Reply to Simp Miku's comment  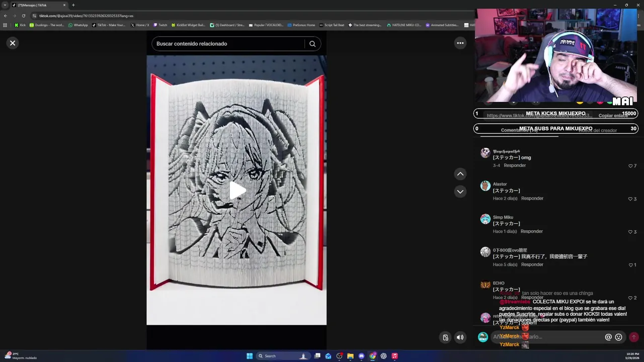(532, 231)
